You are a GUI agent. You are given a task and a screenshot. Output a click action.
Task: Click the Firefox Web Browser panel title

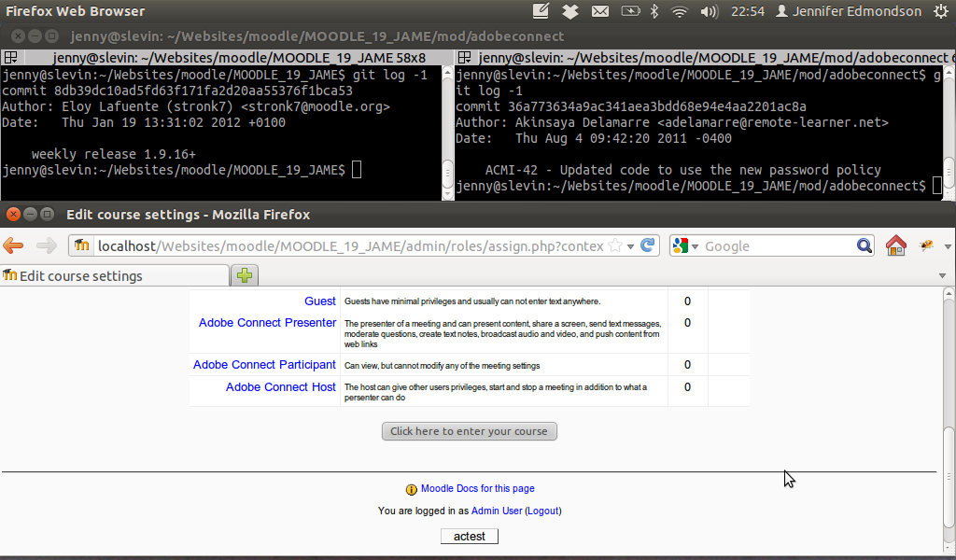pyautogui.click(x=75, y=11)
